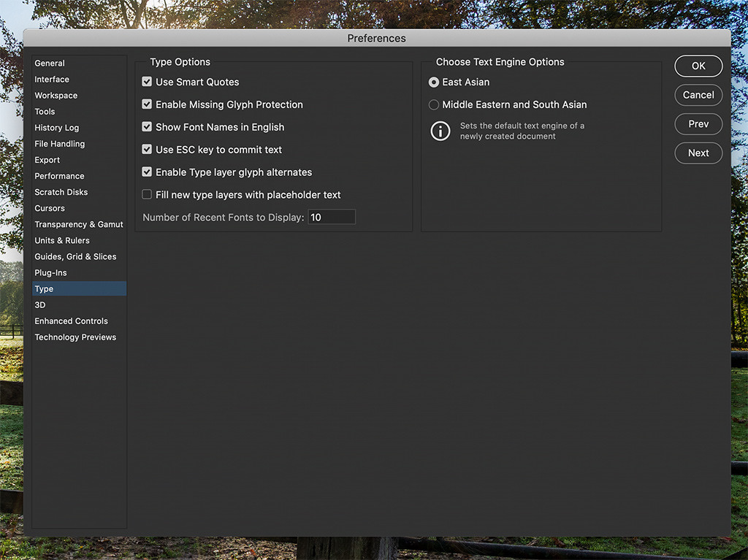Switch to Interface preferences
748x560 pixels.
tap(52, 80)
